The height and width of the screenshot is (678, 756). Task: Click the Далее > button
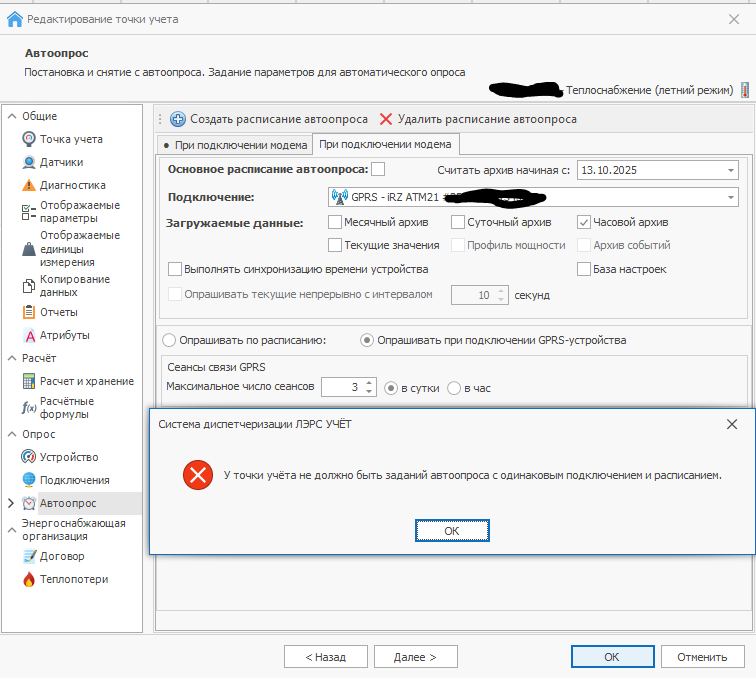414,657
